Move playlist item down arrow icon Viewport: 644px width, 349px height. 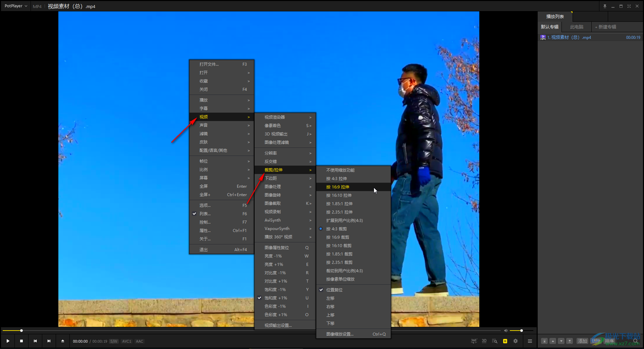[x=561, y=341]
